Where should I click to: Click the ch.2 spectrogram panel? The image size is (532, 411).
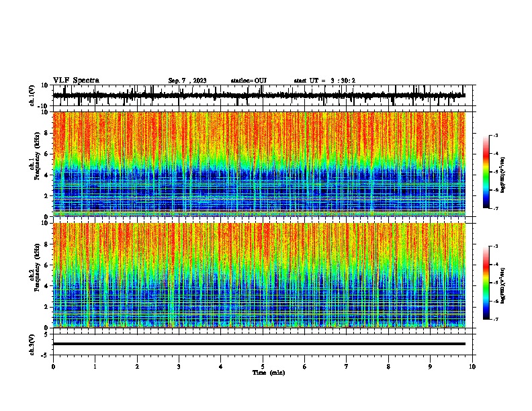(259, 275)
